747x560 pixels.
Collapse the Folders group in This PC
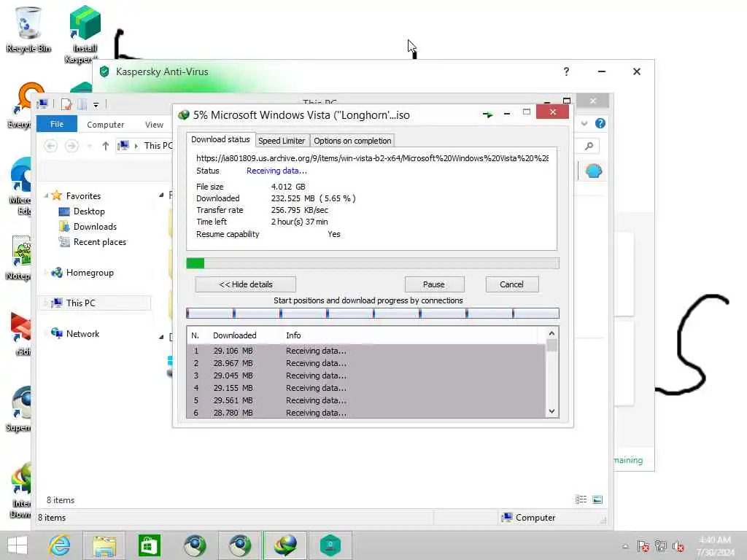pyautogui.click(x=161, y=195)
